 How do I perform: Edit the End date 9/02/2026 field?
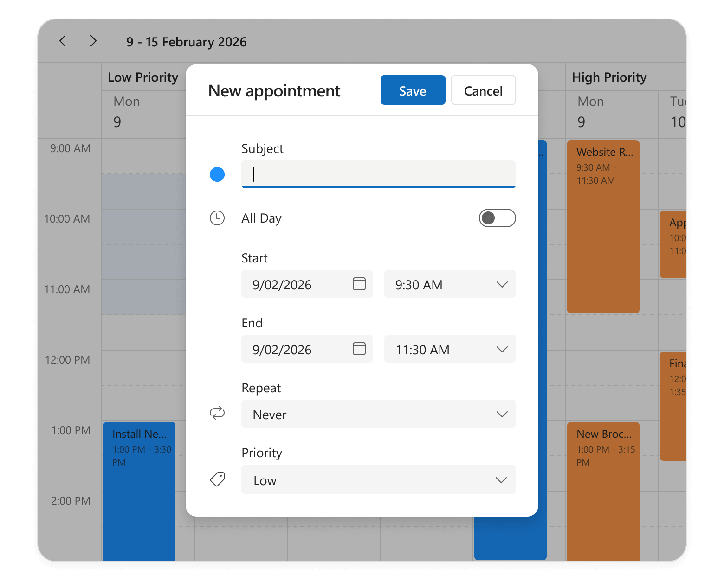pyautogui.click(x=307, y=349)
